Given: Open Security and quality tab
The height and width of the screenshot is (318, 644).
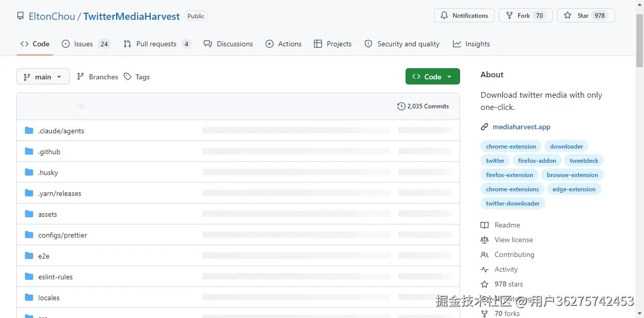Looking at the screenshot, I should 402,44.
